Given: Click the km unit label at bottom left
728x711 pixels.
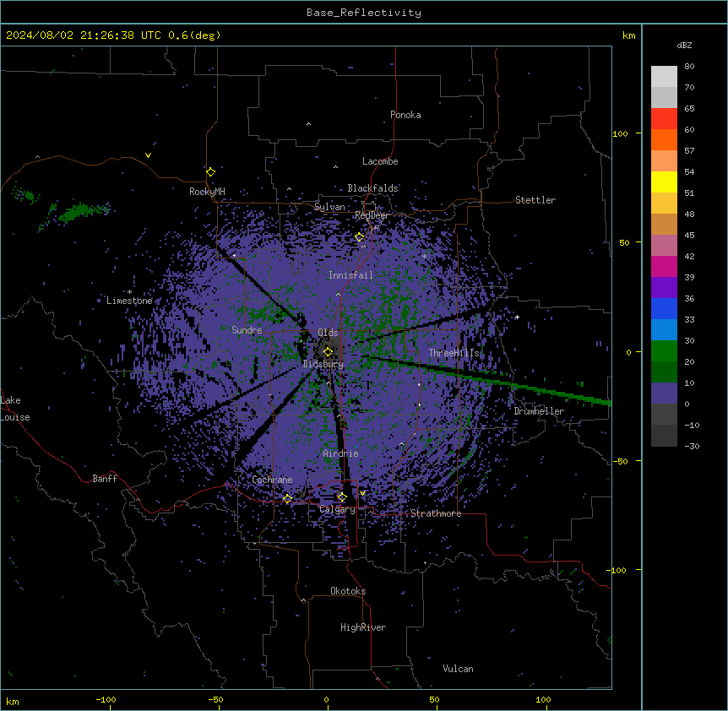Looking at the screenshot, I should pos(13,701).
